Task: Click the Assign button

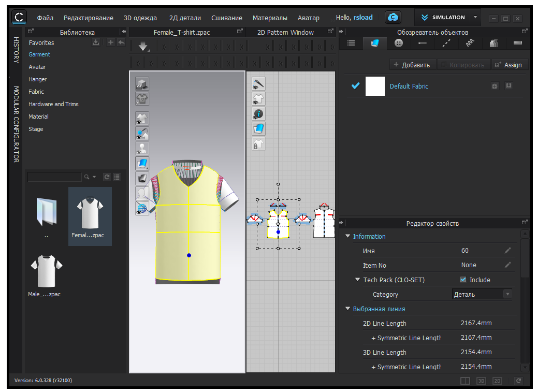Action: 508,65
